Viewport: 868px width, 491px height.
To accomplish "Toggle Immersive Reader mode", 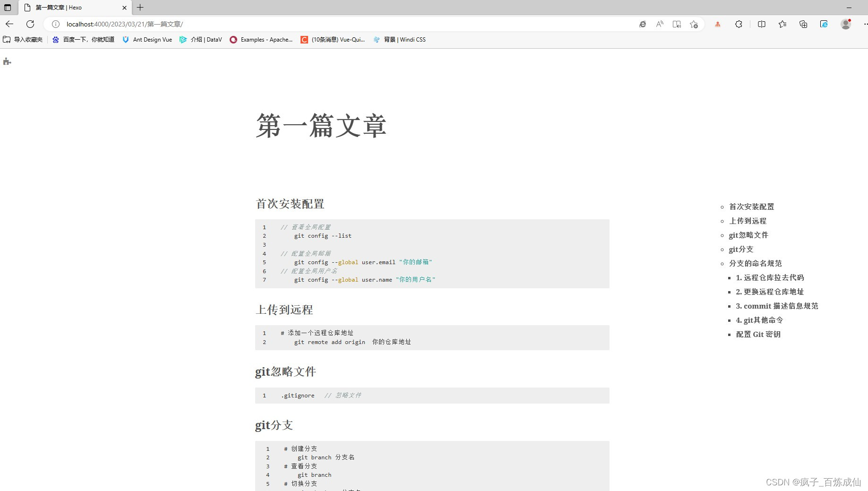I will (677, 24).
